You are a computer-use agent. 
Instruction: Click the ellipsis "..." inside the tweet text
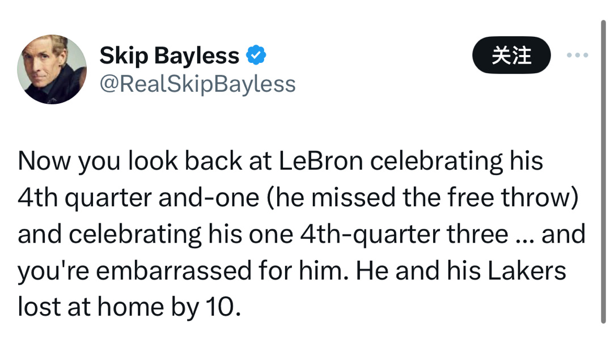click(524, 235)
